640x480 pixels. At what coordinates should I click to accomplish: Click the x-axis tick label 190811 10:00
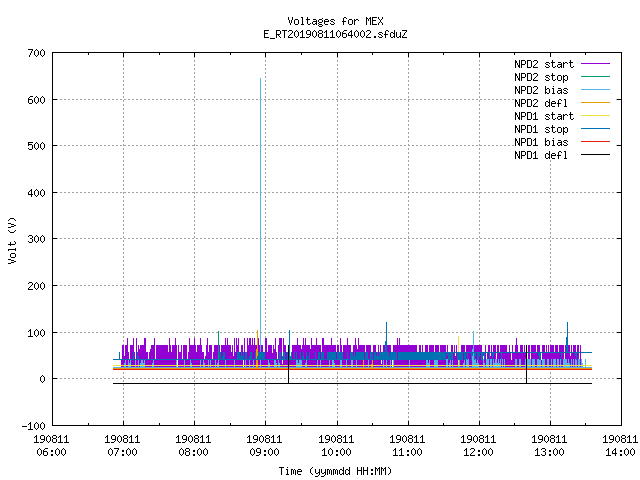pos(336,446)
